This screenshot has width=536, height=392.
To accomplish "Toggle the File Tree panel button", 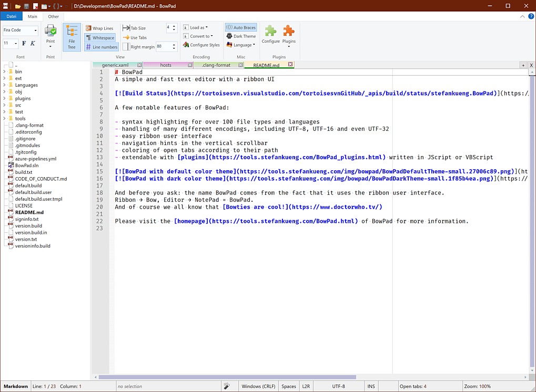I will click(x=72, y=37).
